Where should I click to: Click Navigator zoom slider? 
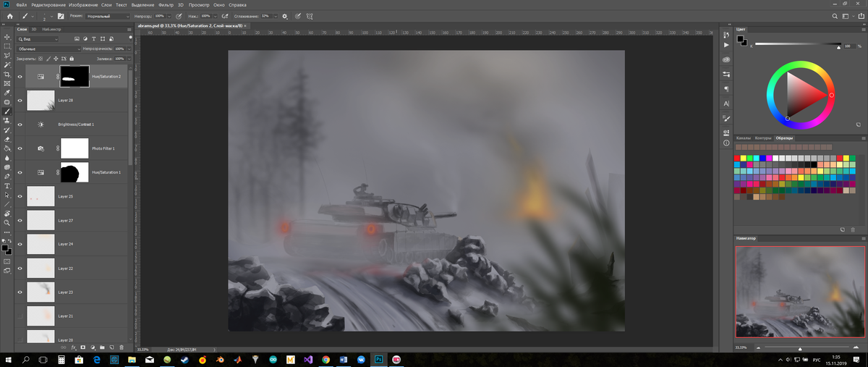799,347
